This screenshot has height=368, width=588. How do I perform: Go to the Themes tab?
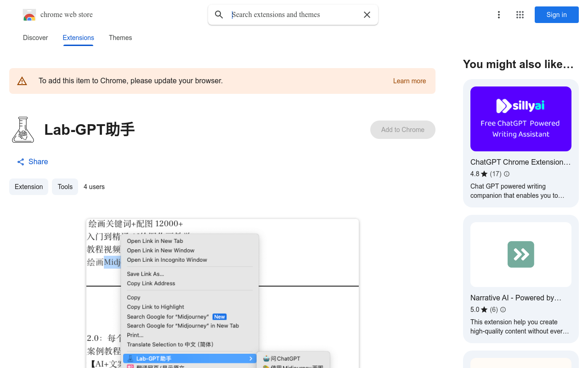pos(120,38)
